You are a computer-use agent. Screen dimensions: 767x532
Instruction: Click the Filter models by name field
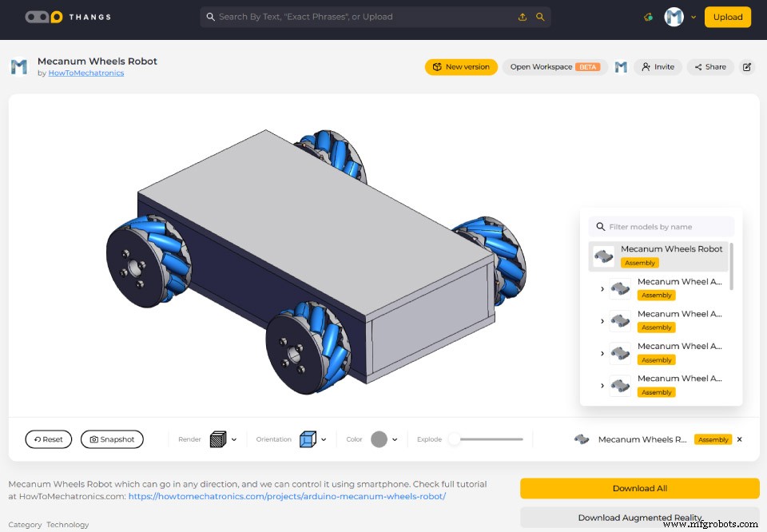pos(662,226)
